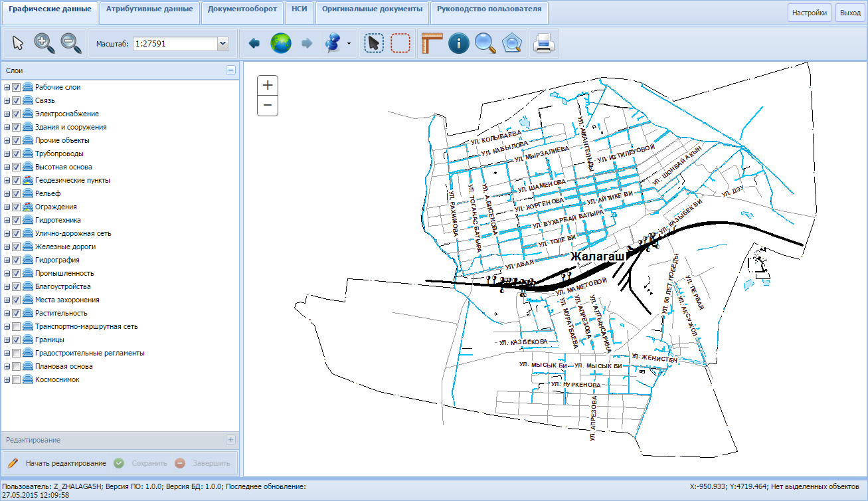Click the zoom out magnifier tool
Image resolution: width=868 pixels, height=501 pixels.
(71, 43)
